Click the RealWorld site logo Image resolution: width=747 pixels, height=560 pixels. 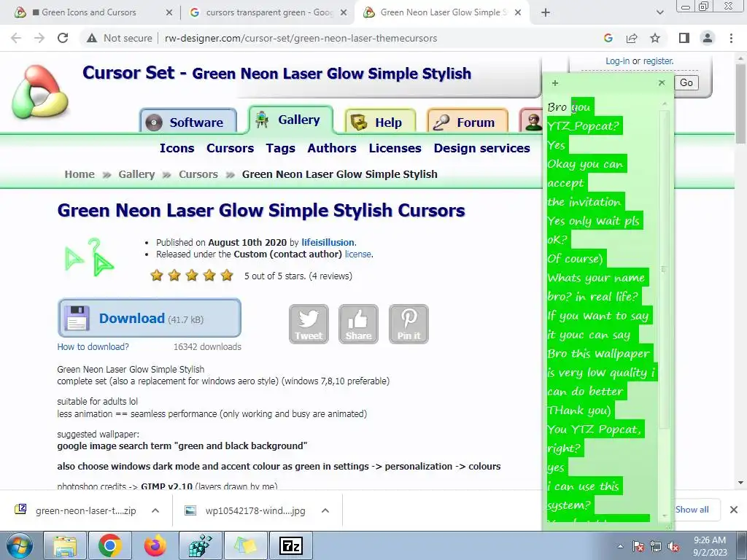[40, 91]
